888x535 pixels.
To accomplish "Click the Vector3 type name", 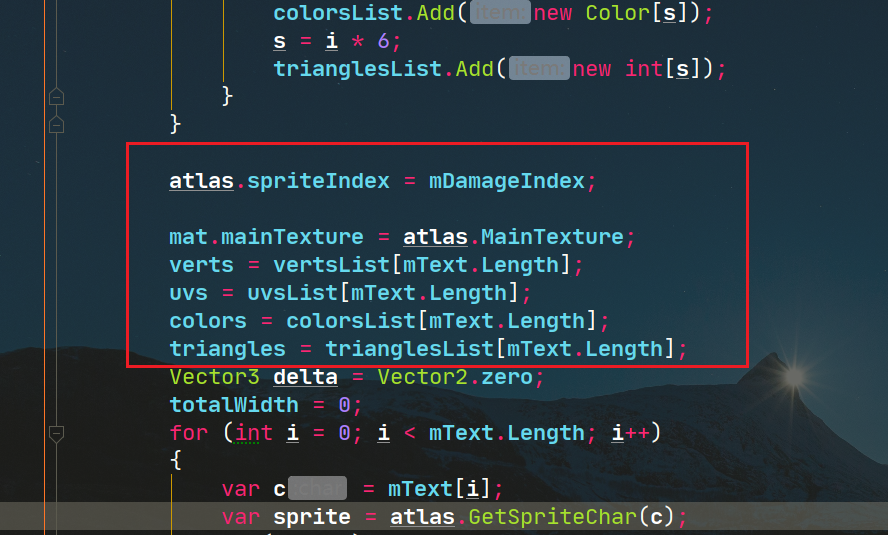I will point(215,377).
